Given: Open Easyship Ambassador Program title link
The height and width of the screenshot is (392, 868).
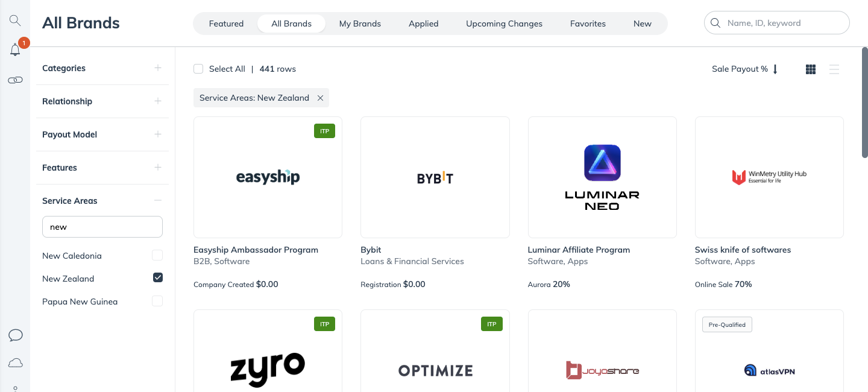Looking at the screenshot, I should click(256, 250).
